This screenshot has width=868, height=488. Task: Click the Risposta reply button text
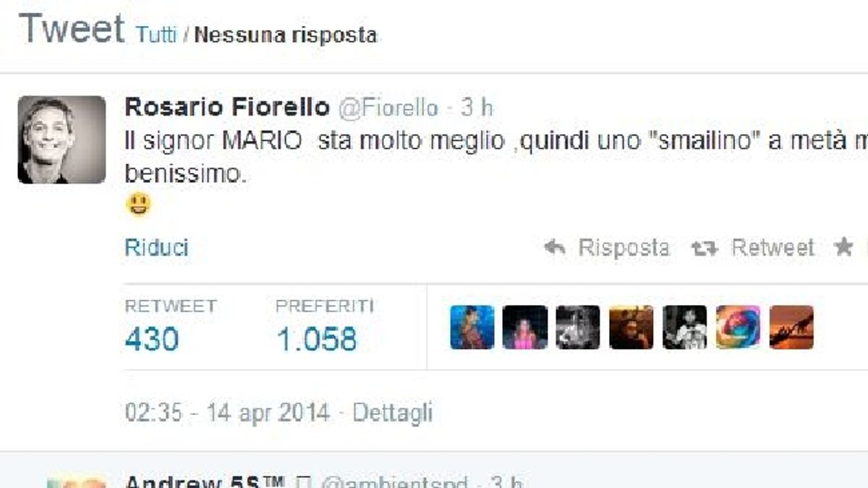[624, 248]
